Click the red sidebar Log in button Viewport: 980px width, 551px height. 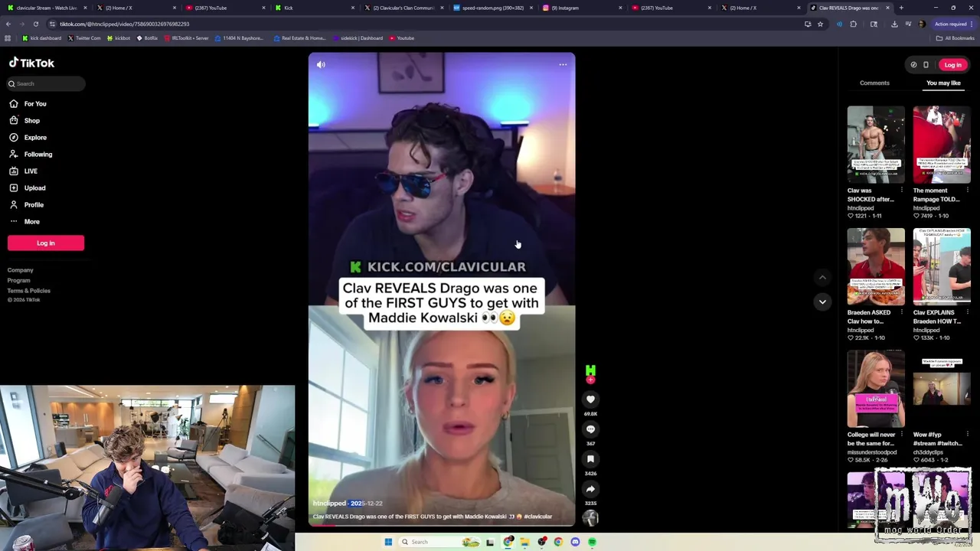46,243
